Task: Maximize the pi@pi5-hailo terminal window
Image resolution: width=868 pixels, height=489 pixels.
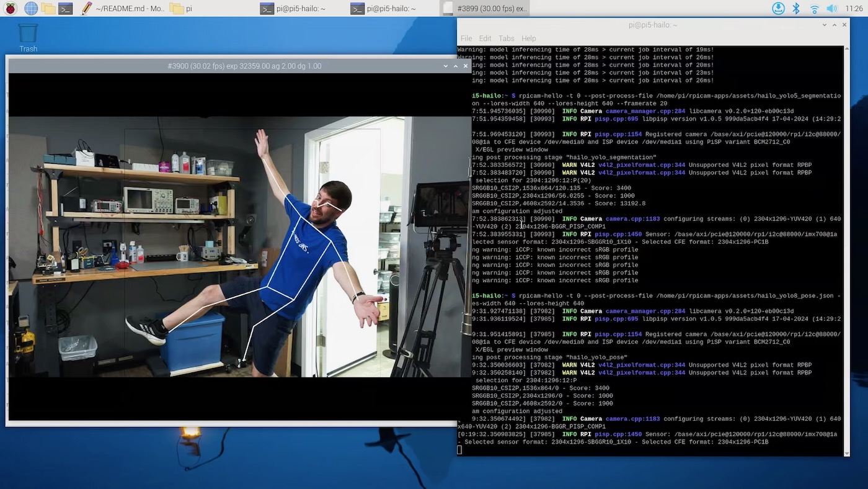Action: coord(835,25)
